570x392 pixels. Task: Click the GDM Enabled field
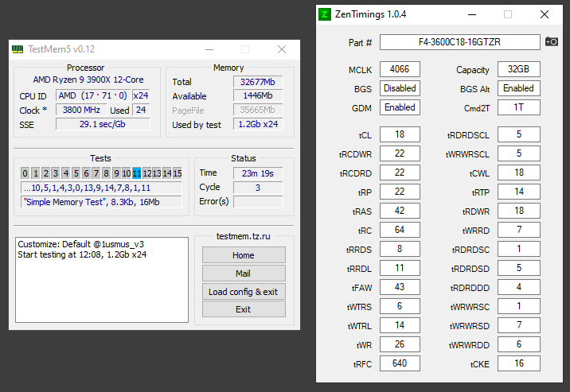pos(400,107)
